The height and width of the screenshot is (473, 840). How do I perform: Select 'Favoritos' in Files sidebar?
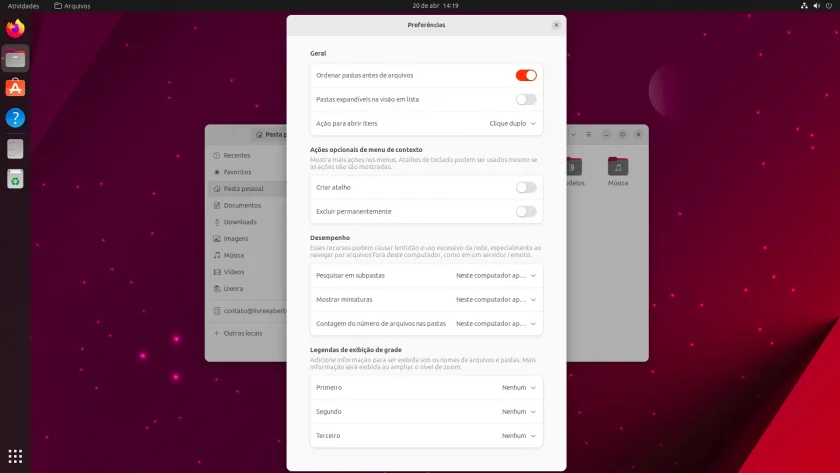[x=246, y=172]
